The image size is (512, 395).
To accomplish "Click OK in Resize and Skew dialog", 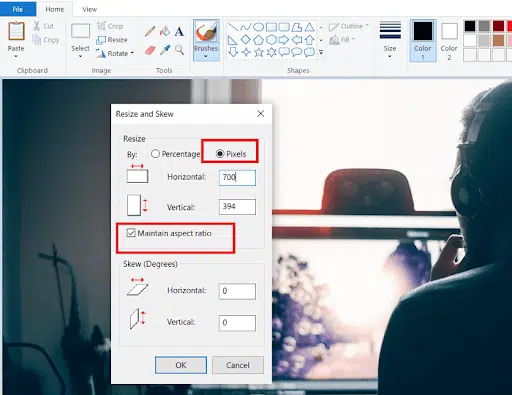I will (181, 365).
